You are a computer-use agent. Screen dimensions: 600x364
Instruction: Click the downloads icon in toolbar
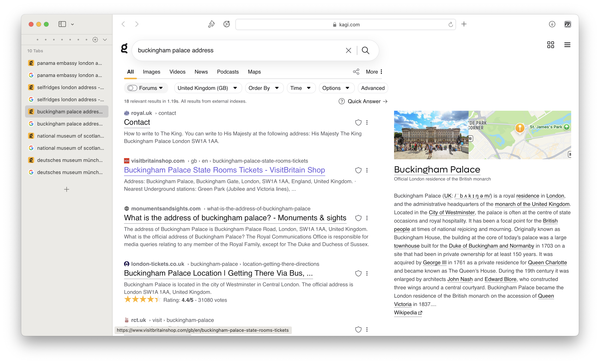coord(552,24)
